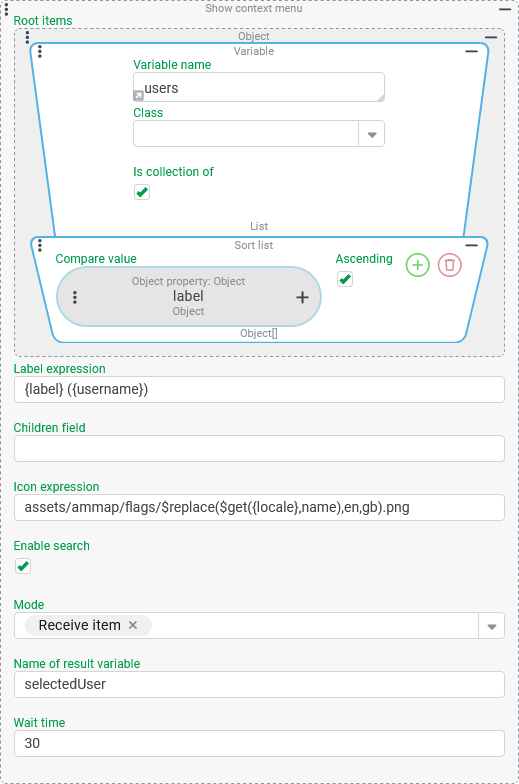
Task: Open the Class dropdown arrow
Action: (372, 134)
